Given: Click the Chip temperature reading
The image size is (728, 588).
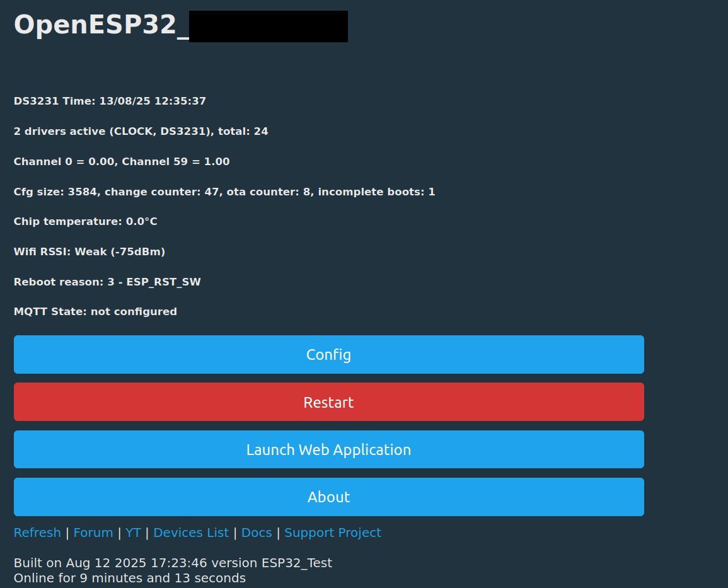Looking at the screenshot, I should tap(86, 221).
